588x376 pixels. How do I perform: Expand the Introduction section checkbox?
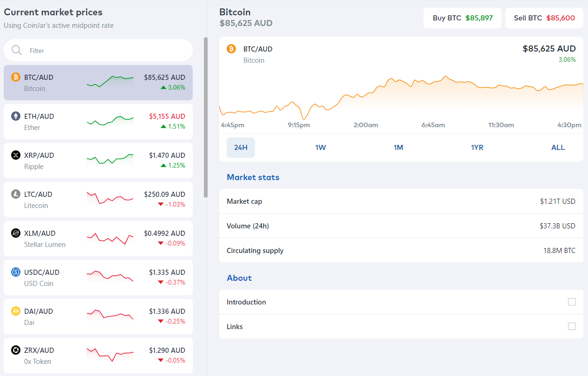pos(572,302)
